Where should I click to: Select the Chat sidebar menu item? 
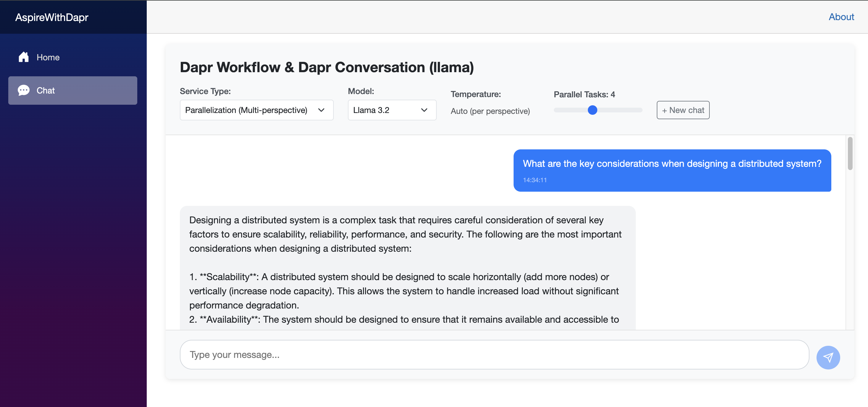(x=72, y=90)
